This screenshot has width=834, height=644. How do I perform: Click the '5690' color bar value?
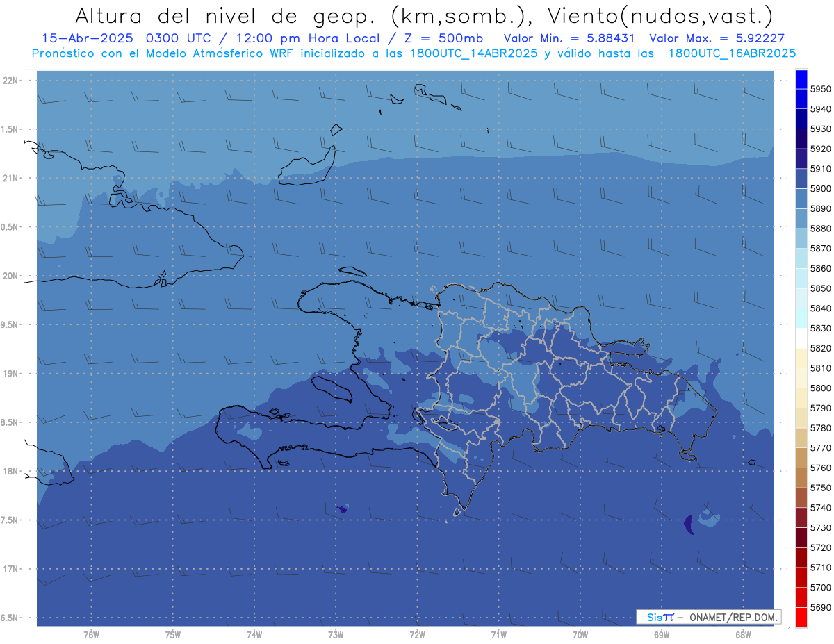coord(821,607)
